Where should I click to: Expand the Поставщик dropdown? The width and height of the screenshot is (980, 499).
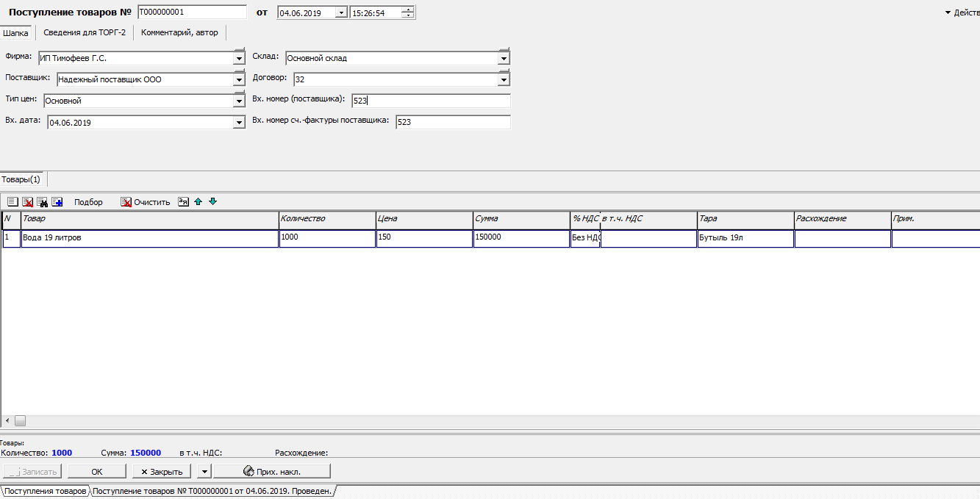coord(239,79)
